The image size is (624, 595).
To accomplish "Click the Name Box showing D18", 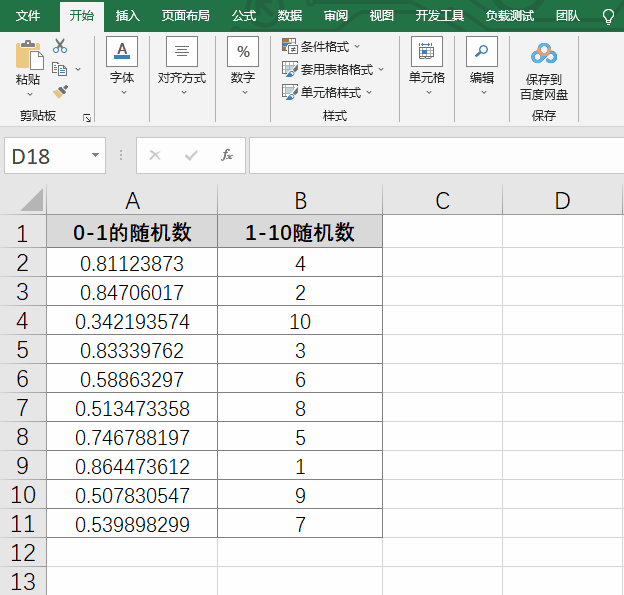I will (x=55, y=156).
